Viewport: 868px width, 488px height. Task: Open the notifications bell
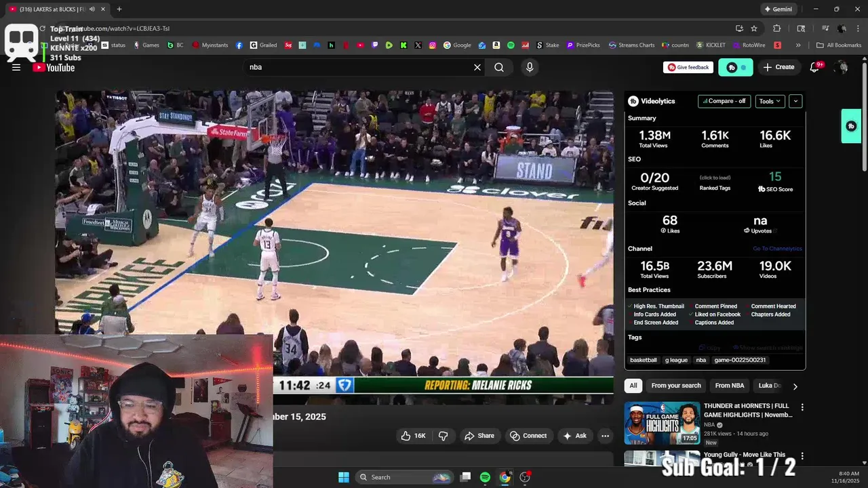click(815, 67)
